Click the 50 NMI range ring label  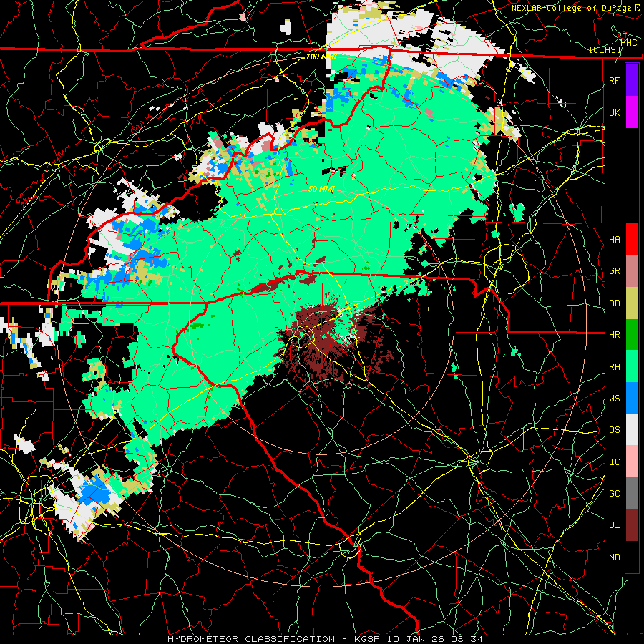[321, 189]
